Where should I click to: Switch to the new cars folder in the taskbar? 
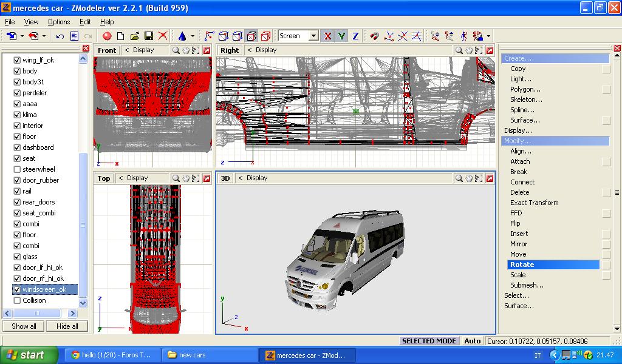click(210, 356)
